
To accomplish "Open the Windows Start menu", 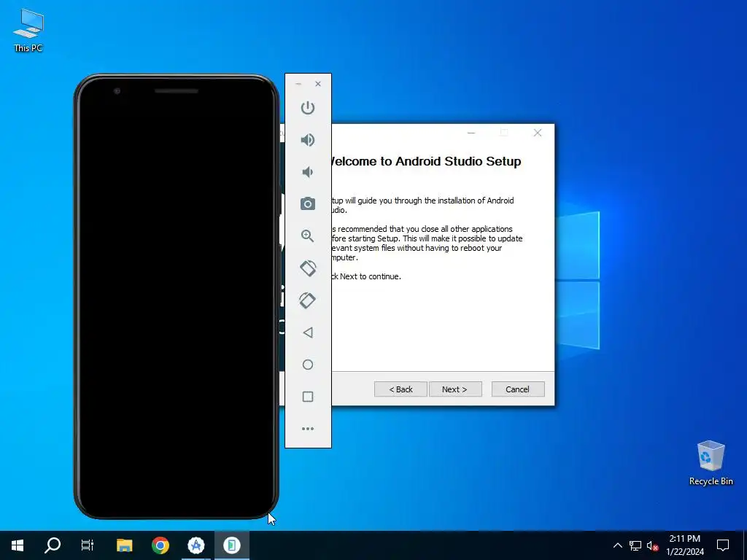I will click(x=18, y=545).
